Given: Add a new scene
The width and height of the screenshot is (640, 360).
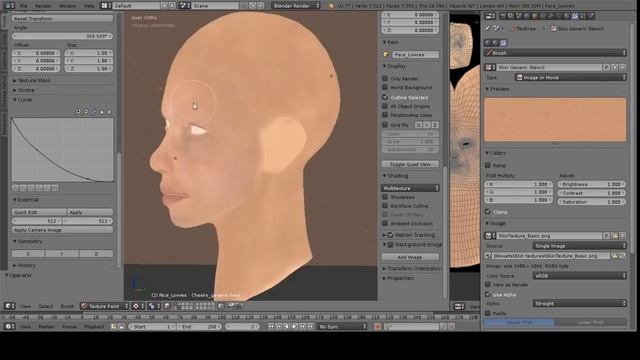Looking at the screenshot, I should coord(253,6).
